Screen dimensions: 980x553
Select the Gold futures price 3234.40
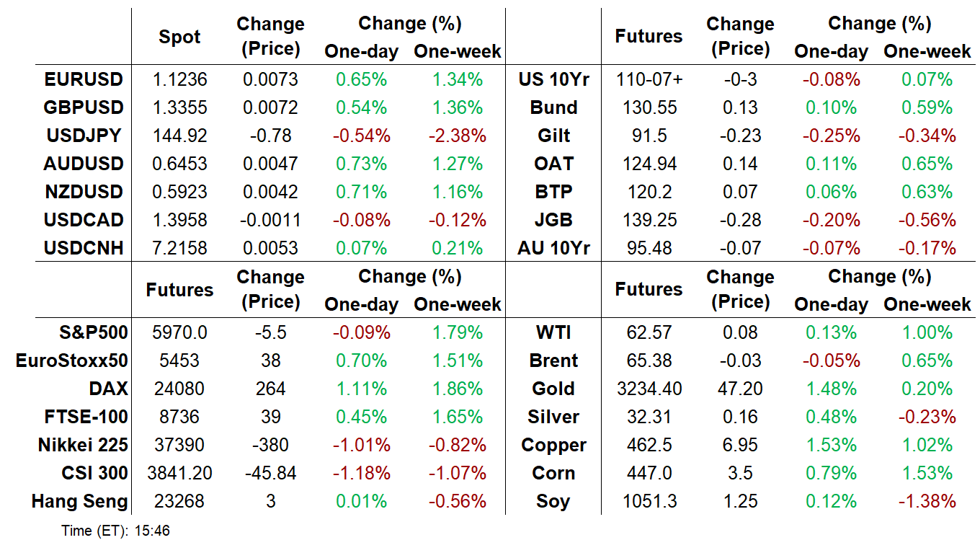tap(649, 389)
